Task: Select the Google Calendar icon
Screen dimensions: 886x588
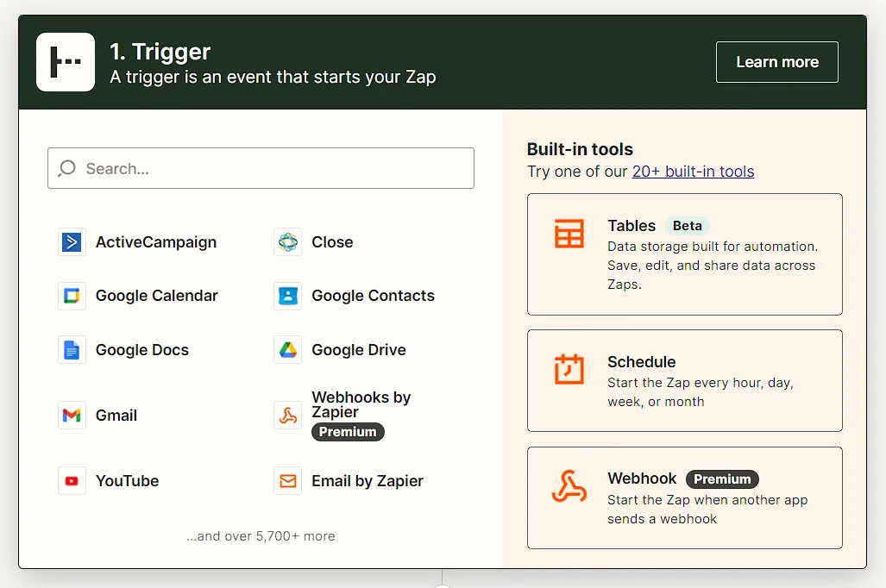Action: tap(72, 296)
